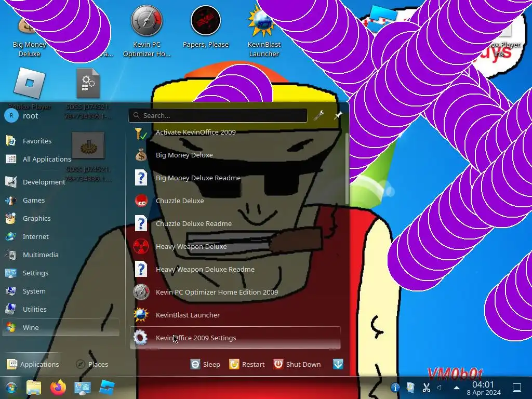Click the clipboard scissors tray icon
This screenshot has width=532, height=399.
pyautogui.click(x=426, y=388)
